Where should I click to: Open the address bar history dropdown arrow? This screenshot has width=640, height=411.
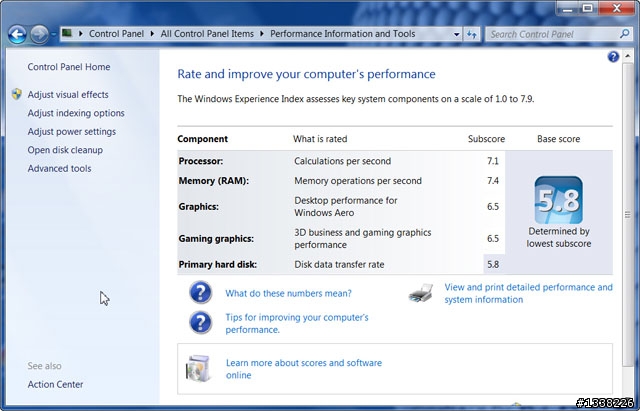pos(457,35)
